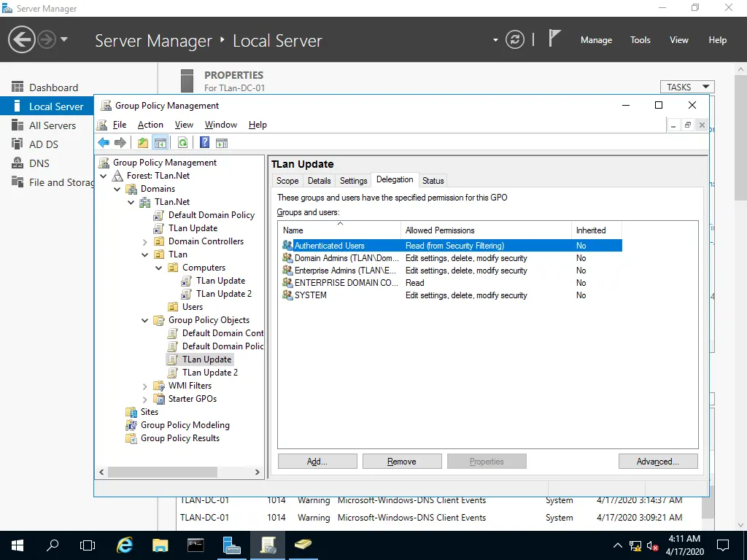
Task: Click the SYSTEM group icon in list
Action: [x=287, y=295]
